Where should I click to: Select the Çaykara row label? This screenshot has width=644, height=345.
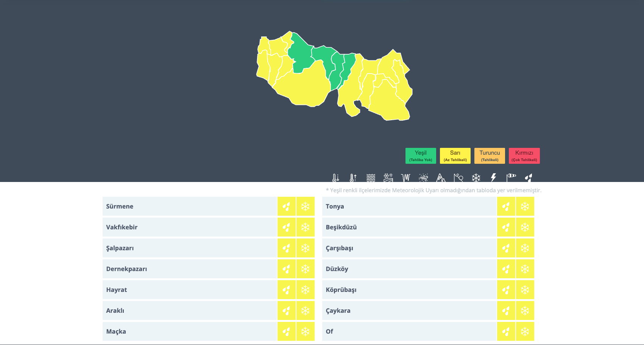[x=338, y=310]
